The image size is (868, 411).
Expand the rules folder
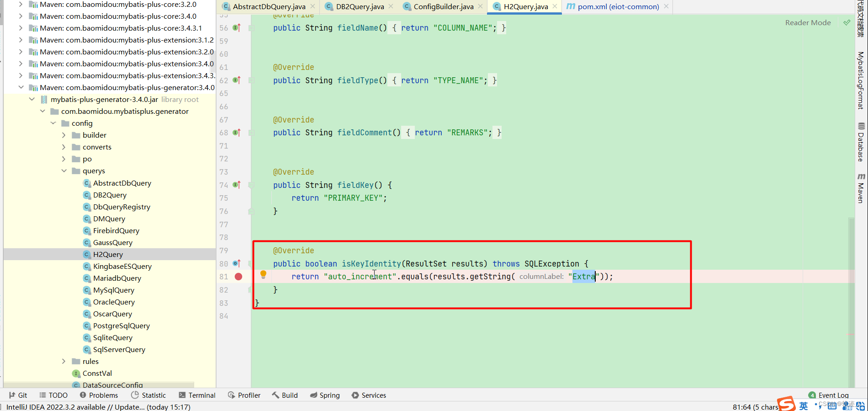[64, 361]
